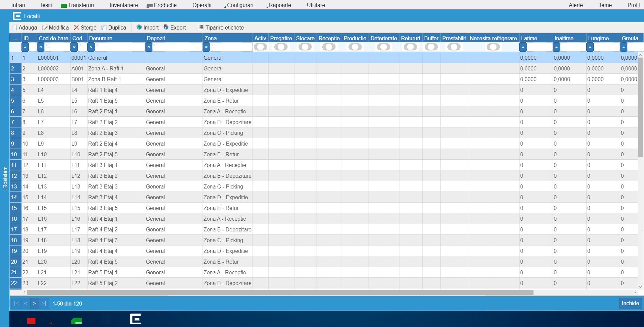Toggle the Necesita refrigerare filter switch
The width and height of the screenshot is (644, 327).
(493, 47)
